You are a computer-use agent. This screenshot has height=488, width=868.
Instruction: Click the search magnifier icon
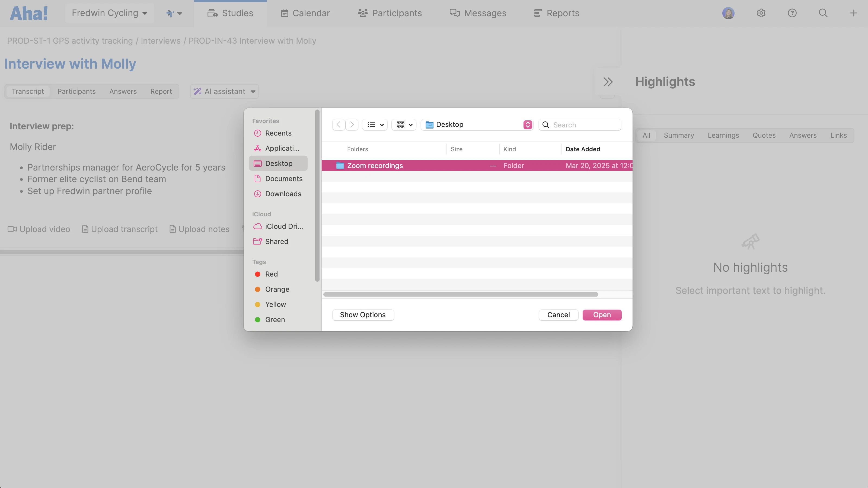tap(823, 13)
